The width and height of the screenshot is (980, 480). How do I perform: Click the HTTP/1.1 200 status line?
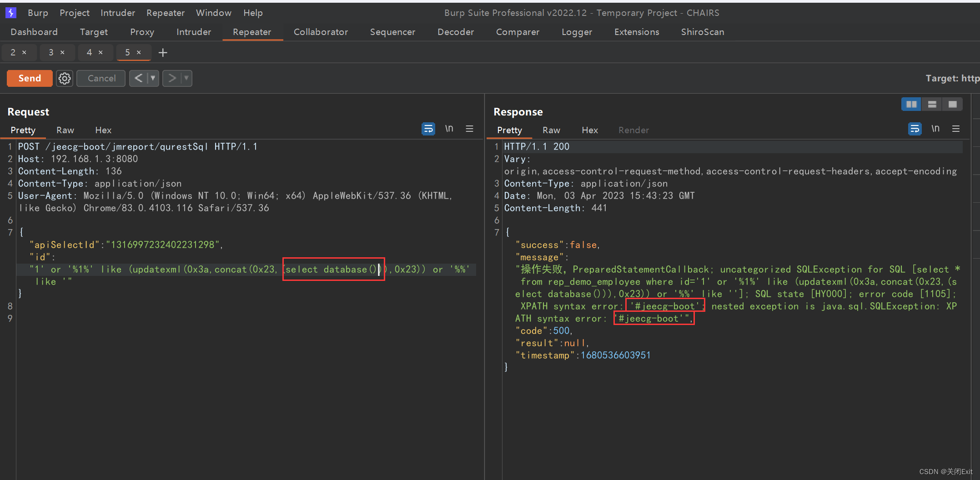coord(537,146)
